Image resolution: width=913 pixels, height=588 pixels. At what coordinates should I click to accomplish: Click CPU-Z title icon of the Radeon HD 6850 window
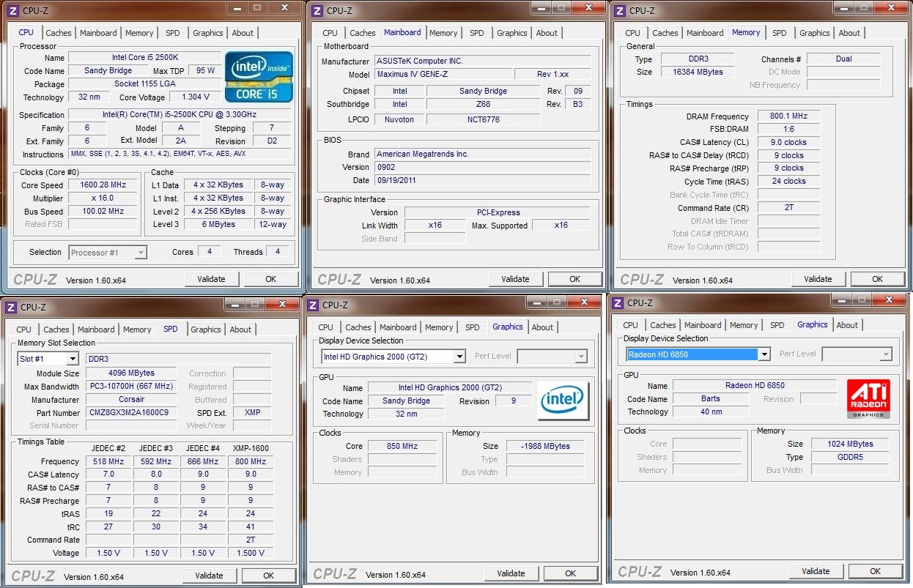pos(618,302)
